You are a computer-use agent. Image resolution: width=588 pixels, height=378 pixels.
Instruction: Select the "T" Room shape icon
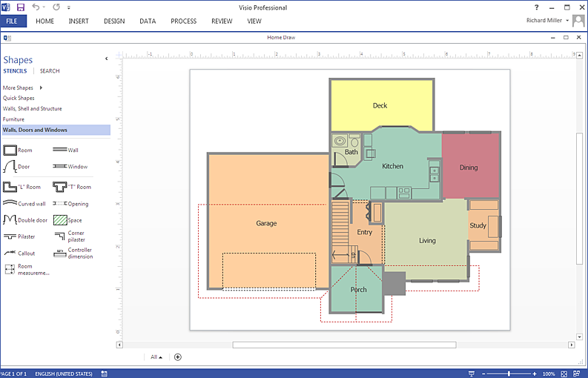(59, 187)
